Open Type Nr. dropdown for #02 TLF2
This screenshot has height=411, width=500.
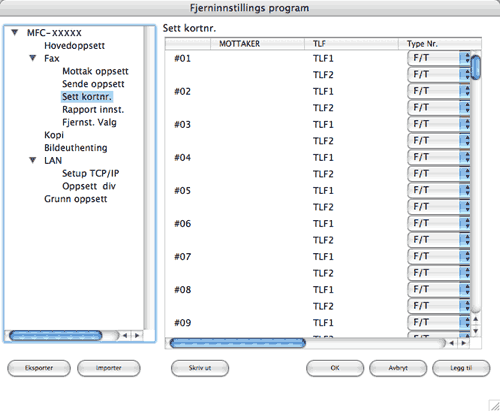tap(439, 108)
